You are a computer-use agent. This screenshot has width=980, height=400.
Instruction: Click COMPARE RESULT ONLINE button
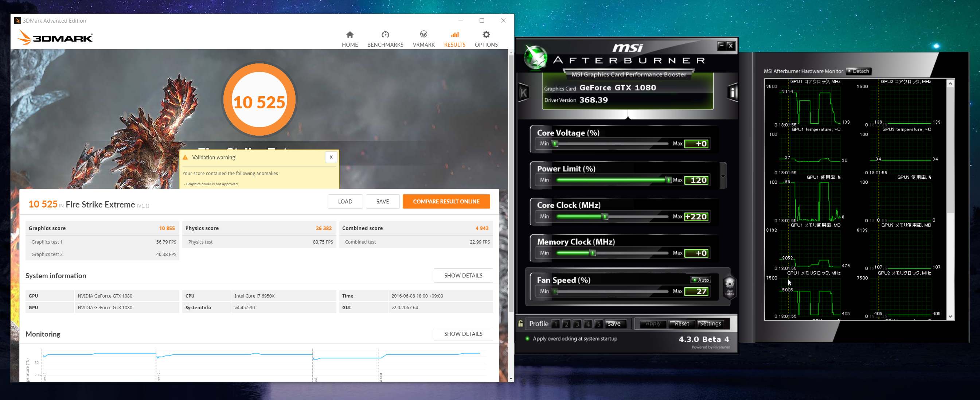[x=446, y=201]
